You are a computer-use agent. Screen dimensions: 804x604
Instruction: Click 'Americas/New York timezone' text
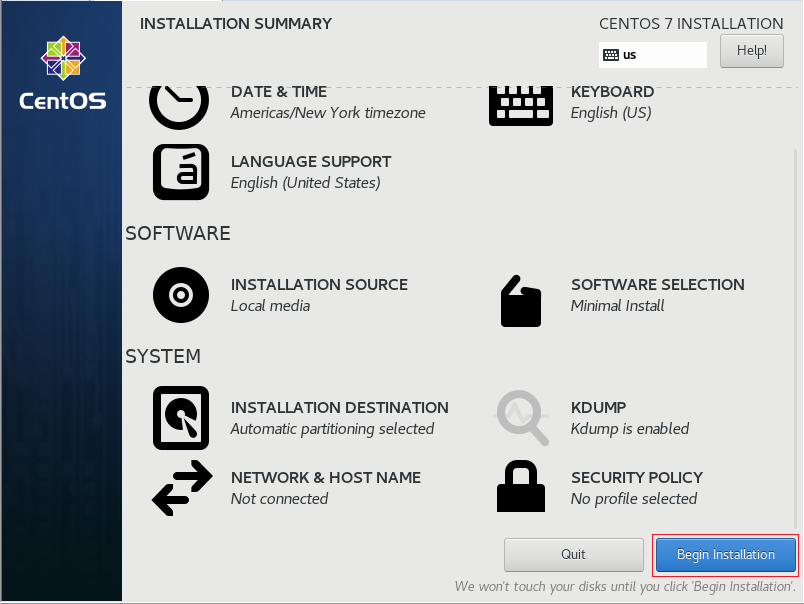point(328,113)
